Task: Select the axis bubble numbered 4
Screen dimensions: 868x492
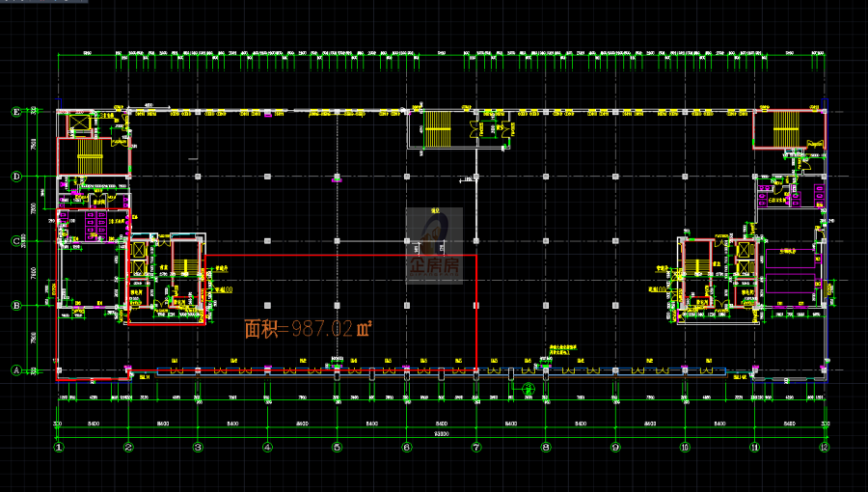Action: pyautogui.click(x=267, y=448)
